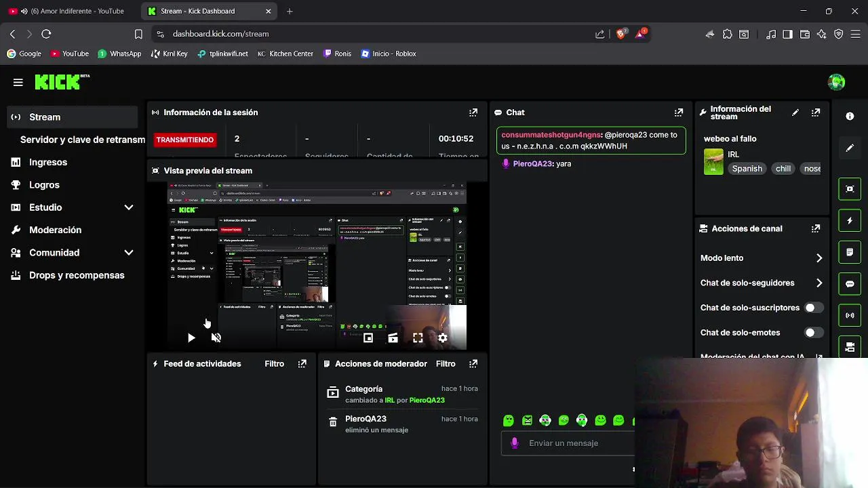868x488 pixels.
Task: Toggle the moderator actions note widget in the right rail
Action: pos(850,252)
